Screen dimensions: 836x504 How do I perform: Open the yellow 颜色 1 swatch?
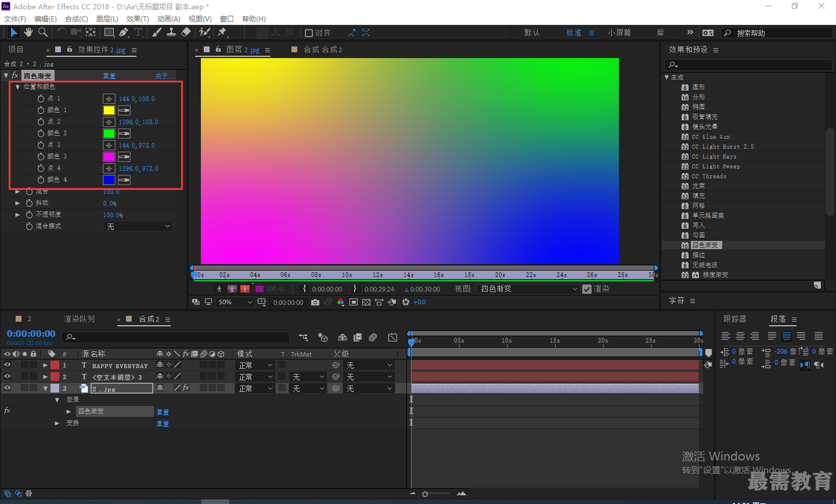109,110
